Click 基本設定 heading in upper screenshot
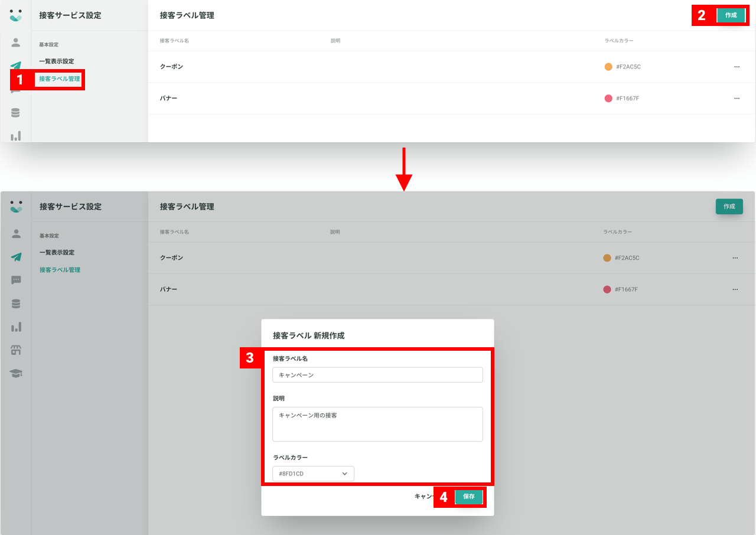 (49, 44)
